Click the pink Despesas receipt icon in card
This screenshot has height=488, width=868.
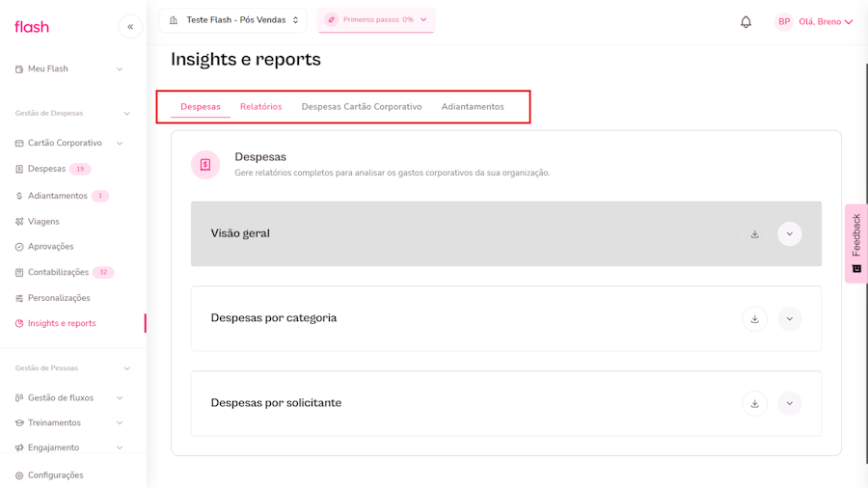[x=205, y=165]
